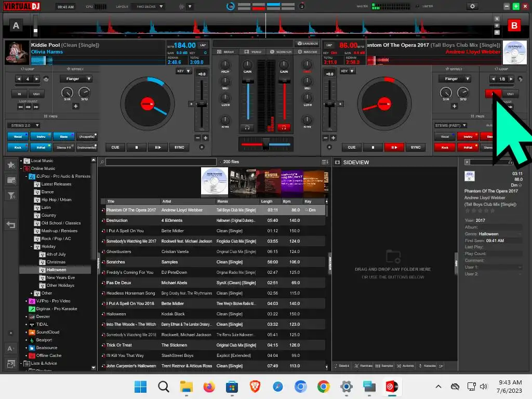Open the STEMS (FAST) pads dropdown
This screenshot has width=532, height=399.
click(450, 126)
